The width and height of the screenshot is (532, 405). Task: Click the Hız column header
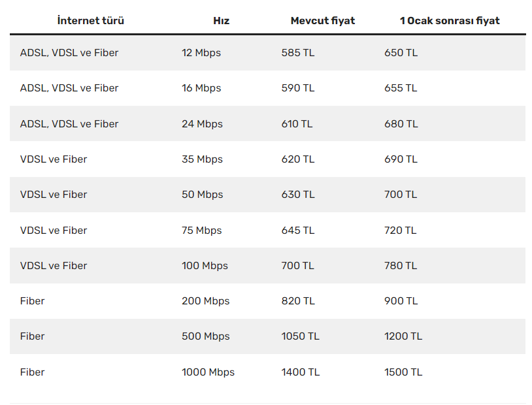click(221, 21)
